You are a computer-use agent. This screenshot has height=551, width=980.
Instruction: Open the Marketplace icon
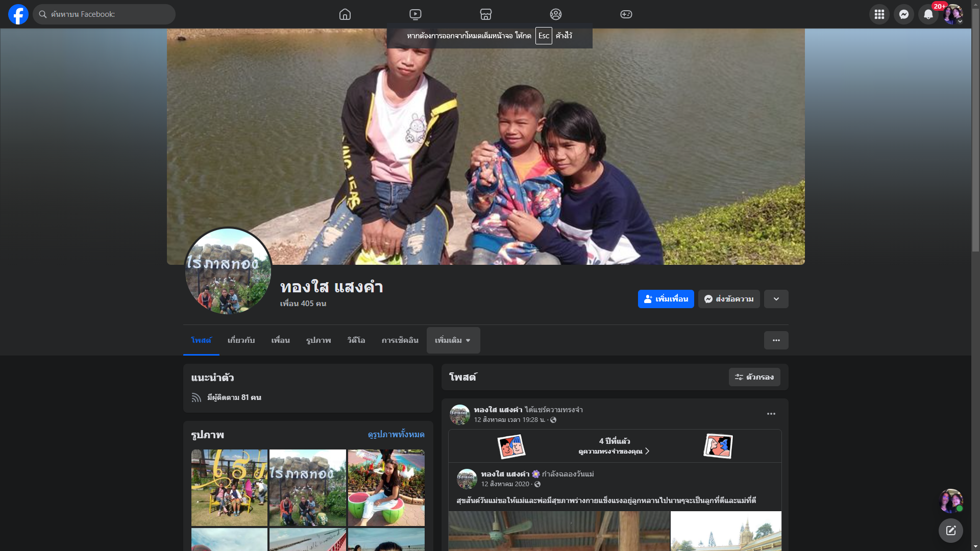click(486, 14)
